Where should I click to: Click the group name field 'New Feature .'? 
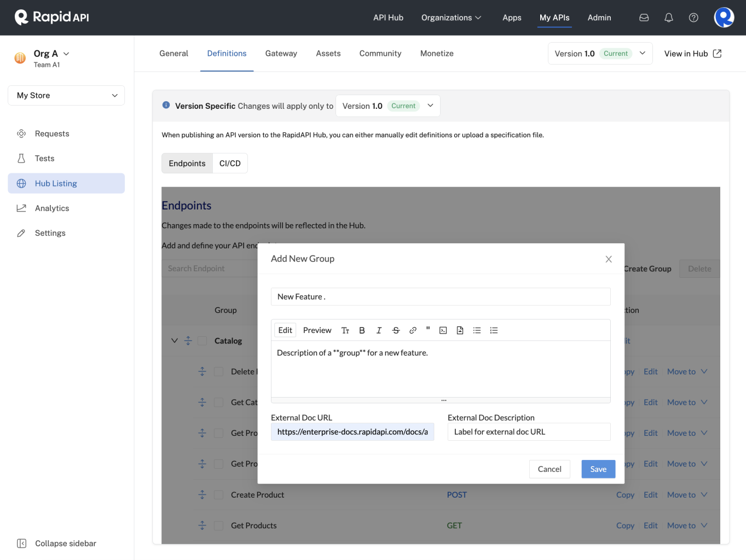(441, 297)
